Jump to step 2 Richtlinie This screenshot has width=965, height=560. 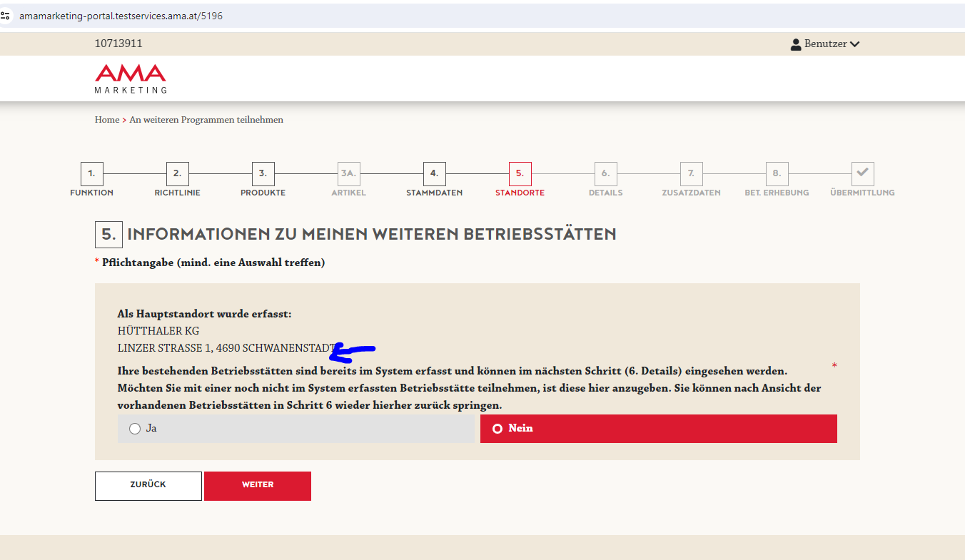click(177, 173)
